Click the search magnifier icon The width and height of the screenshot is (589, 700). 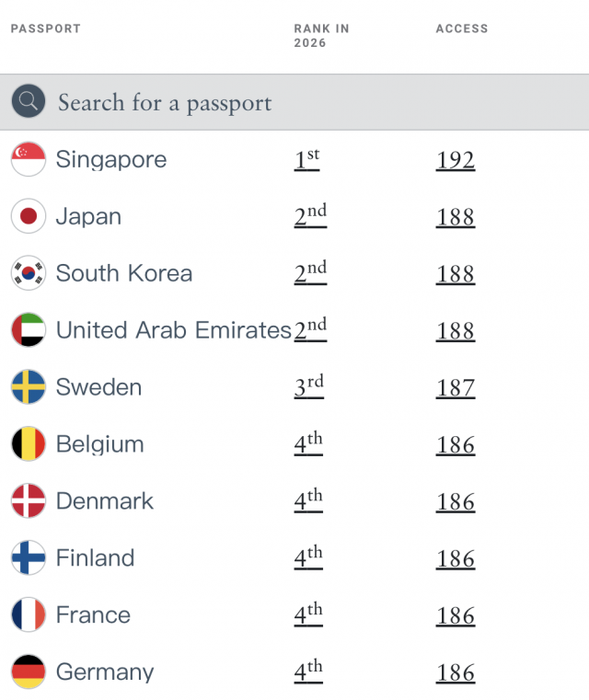(29, 101)
